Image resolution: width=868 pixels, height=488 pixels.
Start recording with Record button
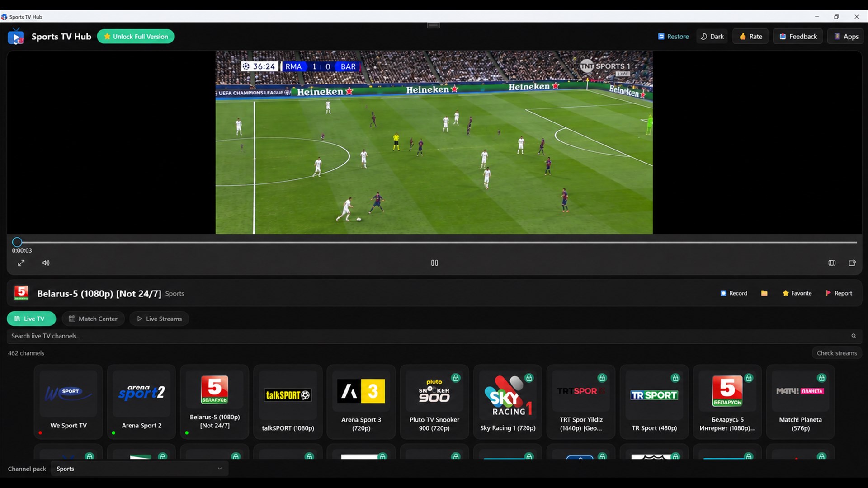pyautogui.click(x=734, y=293)
